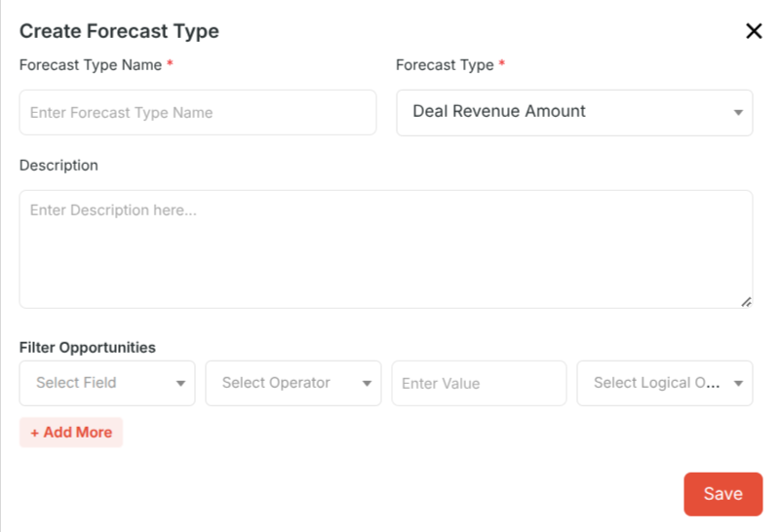Screen dimensions: 780x532
Task: Open the Select Operator dropdown
Action: coord(293,383)
